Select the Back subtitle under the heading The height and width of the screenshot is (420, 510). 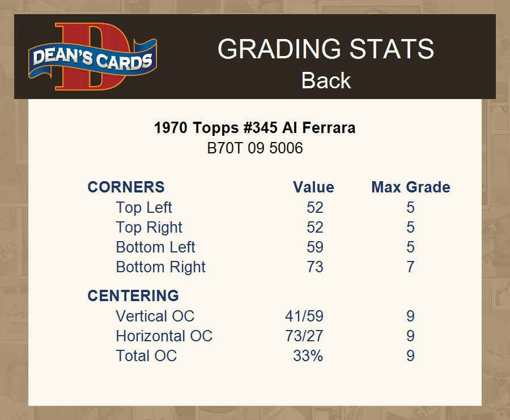[x=326, y=80]
